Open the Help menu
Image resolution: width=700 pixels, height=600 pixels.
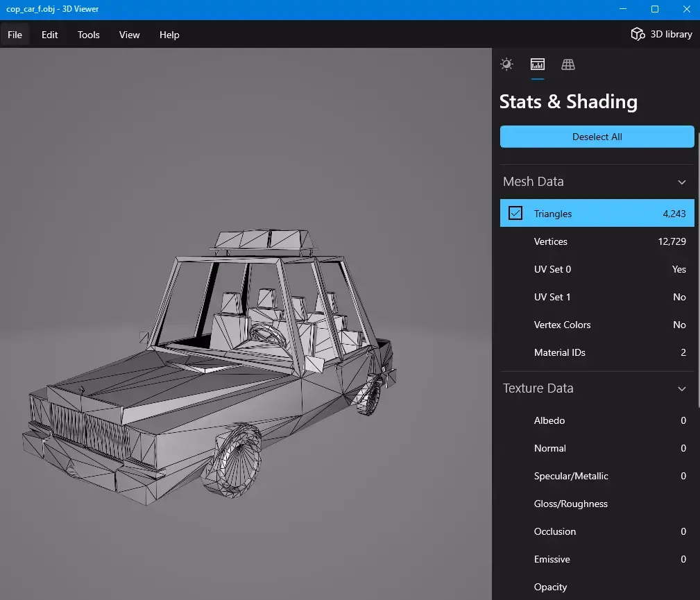point(169,35)
